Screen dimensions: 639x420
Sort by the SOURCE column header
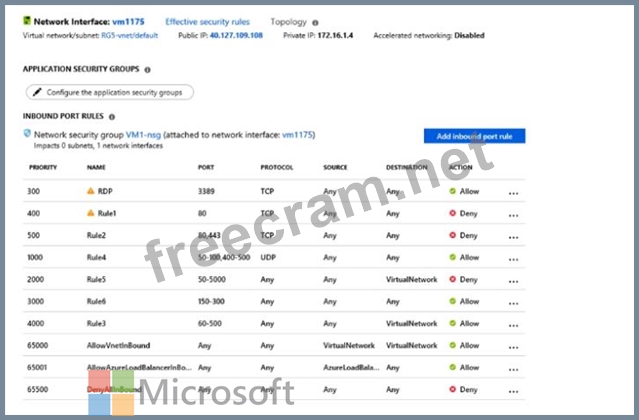335,167
